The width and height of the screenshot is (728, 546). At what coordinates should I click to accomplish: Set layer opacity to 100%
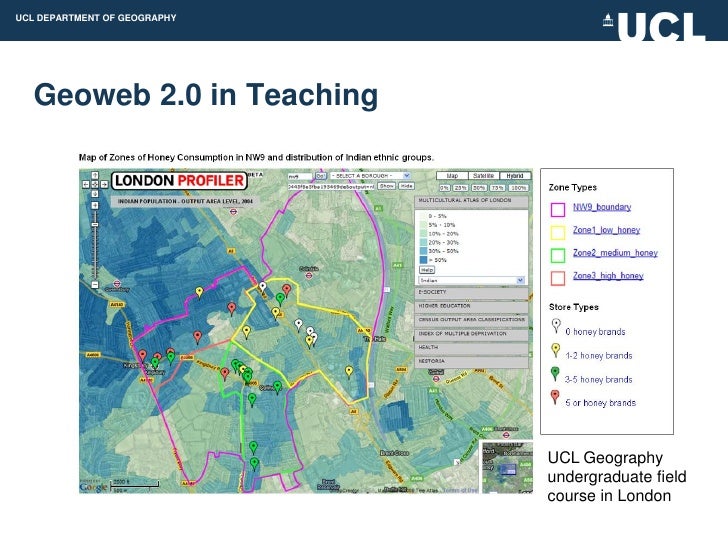[518, 188]
